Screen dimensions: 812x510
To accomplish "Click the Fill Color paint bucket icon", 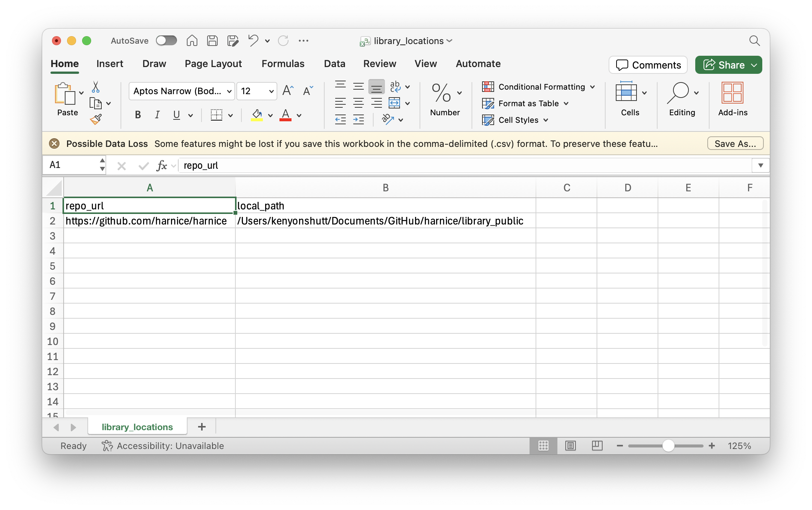I will coord(256,115).
